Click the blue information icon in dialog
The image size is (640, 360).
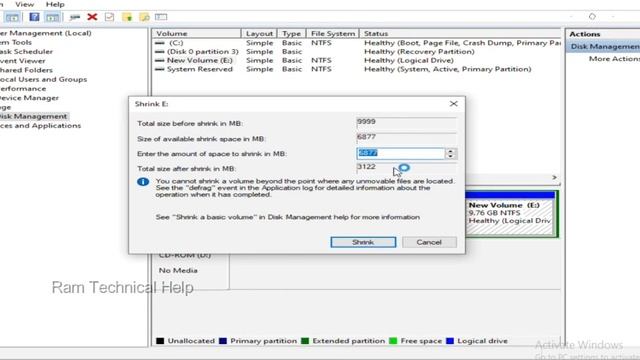pyautogui.click(x=143, y=182)
